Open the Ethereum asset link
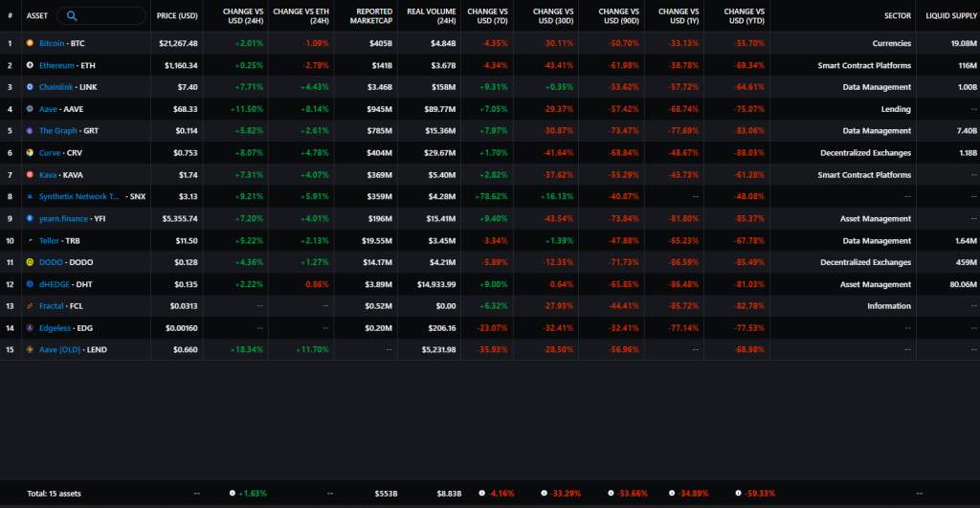Screen dimensions: 980x508 (56, 65)
